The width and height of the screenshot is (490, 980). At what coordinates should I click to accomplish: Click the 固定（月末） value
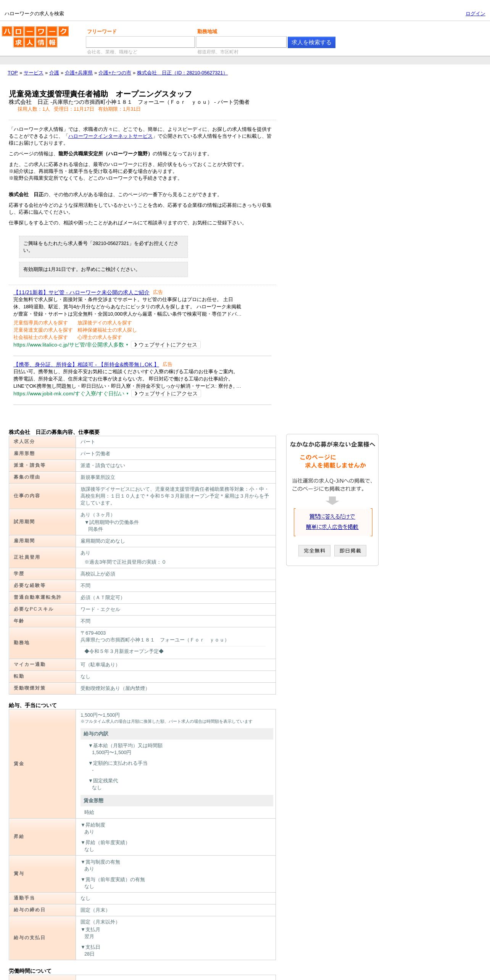pyautogui.click(x=95, y=910)
